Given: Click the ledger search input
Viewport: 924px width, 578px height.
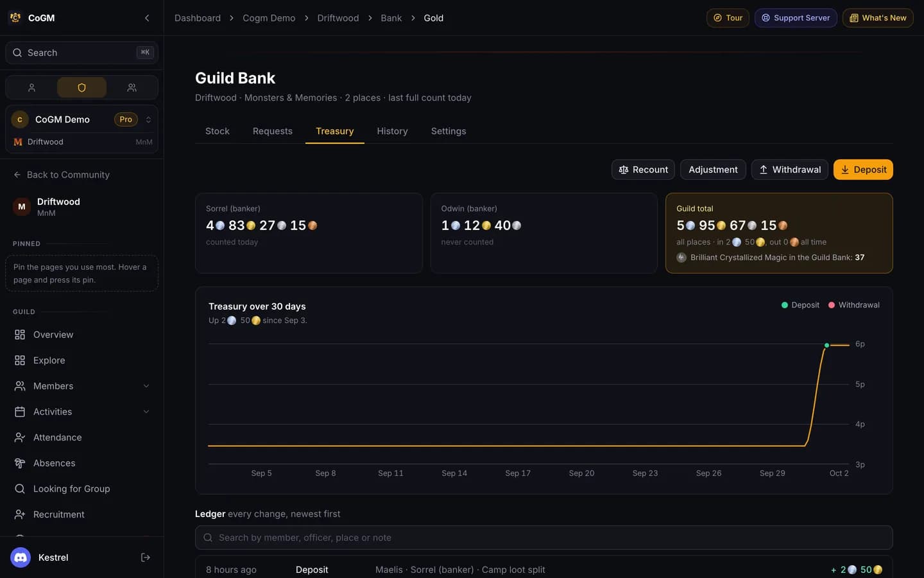Looking at the screenshot, I should click(x=544, y=538).
